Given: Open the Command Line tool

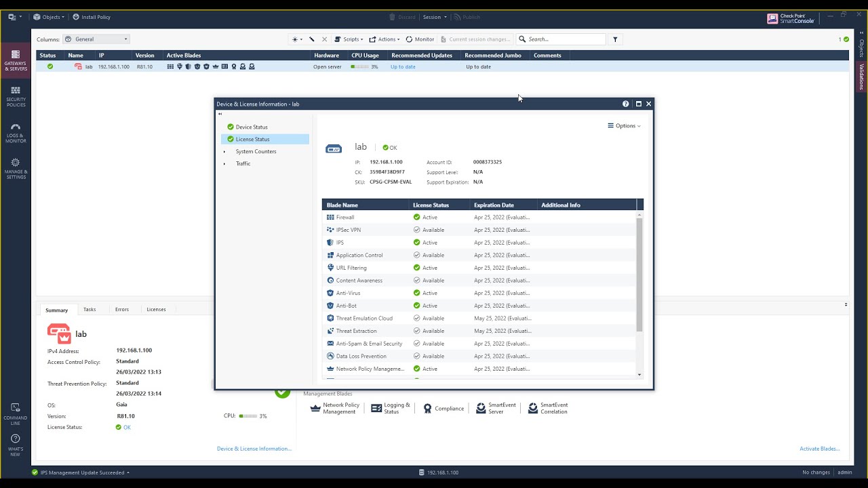Looking at the screenshot, I should tap(16, 414).
